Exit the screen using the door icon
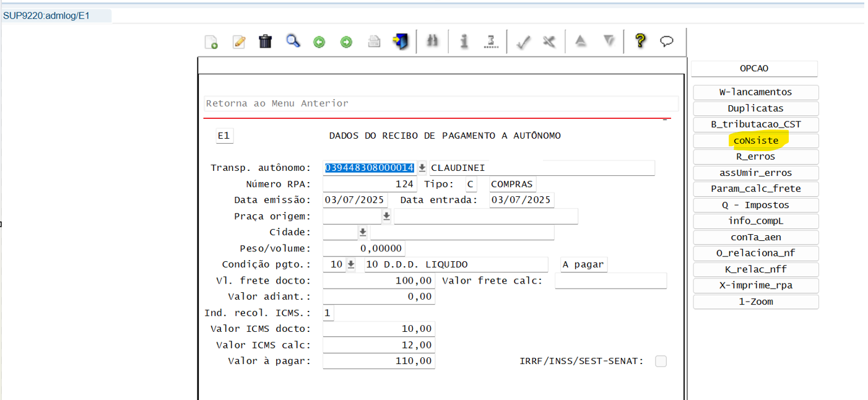 click(398, 41)
